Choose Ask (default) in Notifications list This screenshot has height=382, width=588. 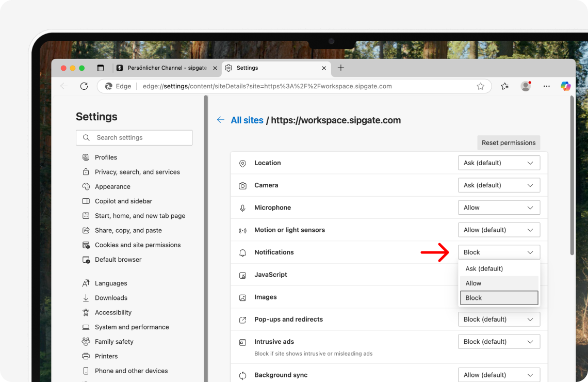(x=499, y=268)
